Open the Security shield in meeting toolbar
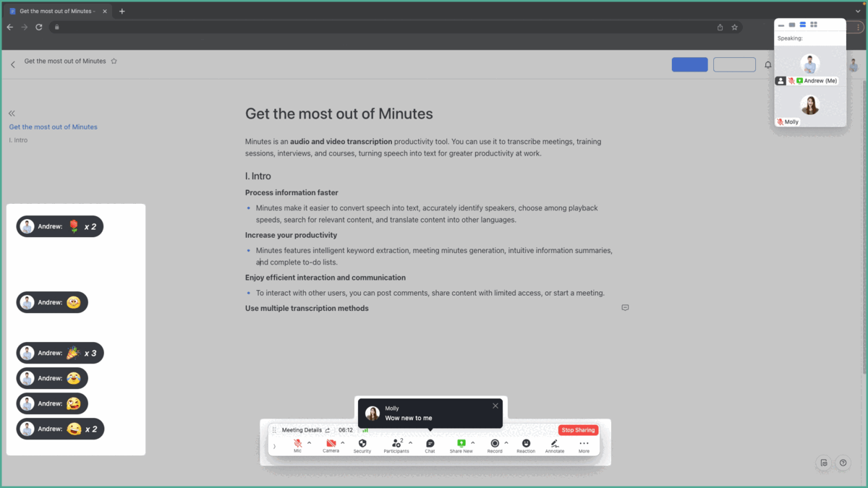The height and width of the screenshot is (488, 868). coord(362,444)
